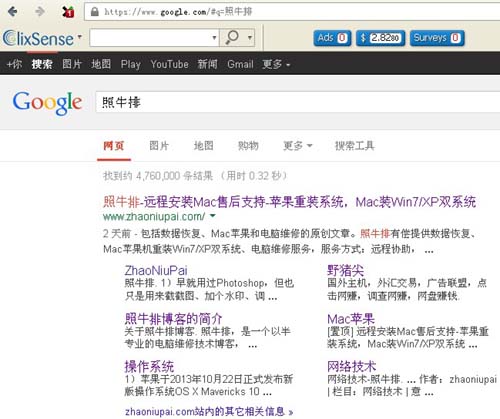Open the ClixSense toolbar logo menu

[x=42, y=38]
